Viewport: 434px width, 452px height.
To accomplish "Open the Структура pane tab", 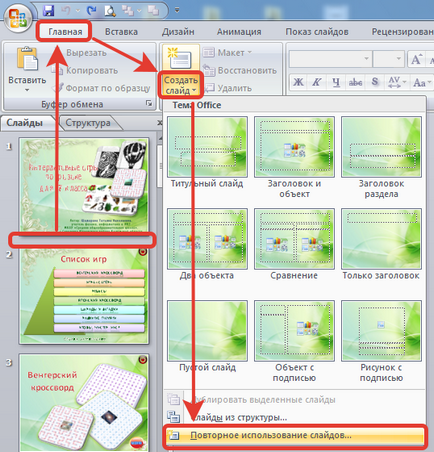I will (x=88, y=123).
